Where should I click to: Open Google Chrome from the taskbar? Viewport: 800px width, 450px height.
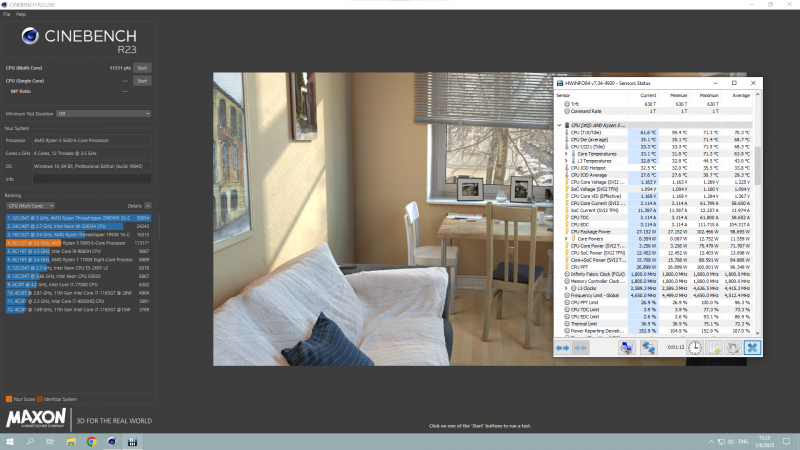[91, 442]
